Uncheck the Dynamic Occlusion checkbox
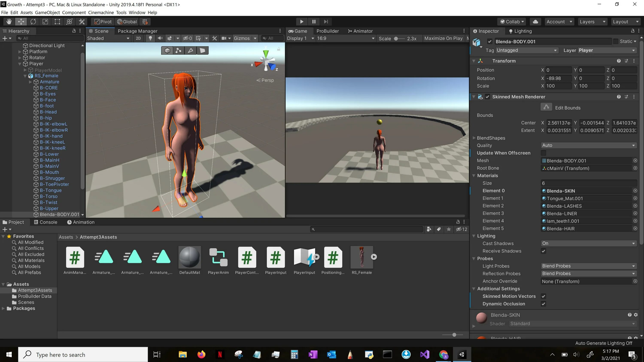 click(x=543, y=304)
